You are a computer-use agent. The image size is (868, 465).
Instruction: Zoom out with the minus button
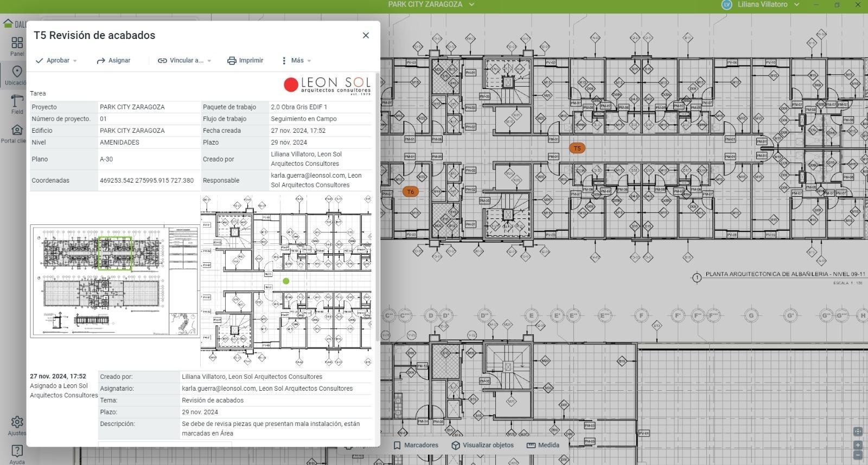(x=858, y=455)
